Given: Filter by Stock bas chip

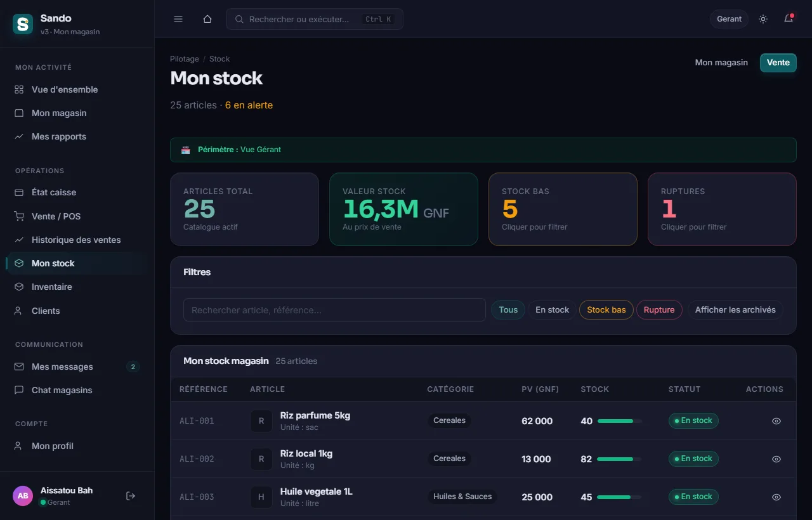Looking at the screenshot, I should (606, 310).
